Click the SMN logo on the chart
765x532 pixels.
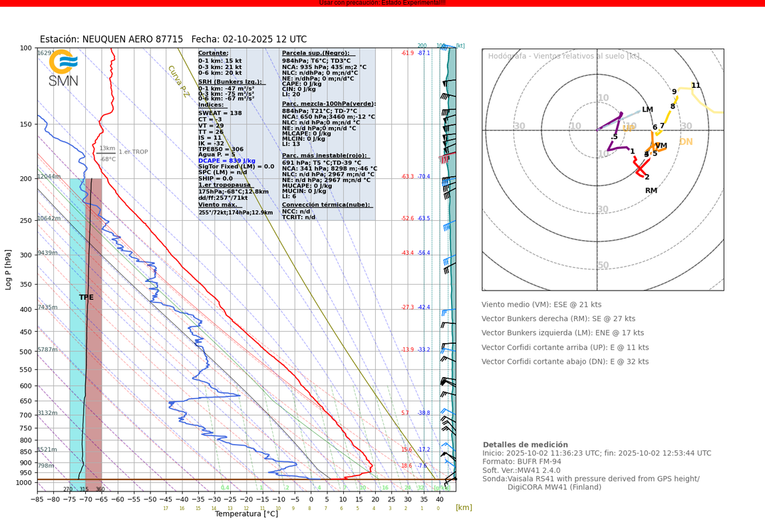coord(63,68)
